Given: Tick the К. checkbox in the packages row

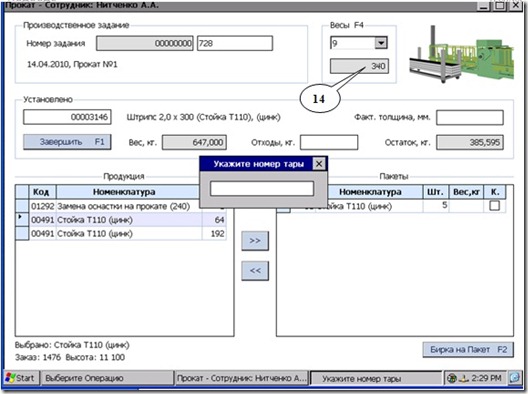Looking at the screenshot, I should point(494,206).
